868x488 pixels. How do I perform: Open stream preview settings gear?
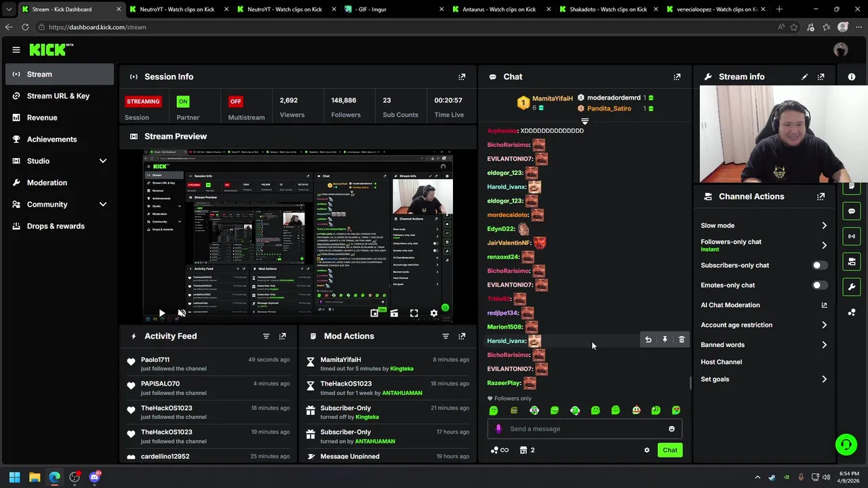[x=434, y=313]
